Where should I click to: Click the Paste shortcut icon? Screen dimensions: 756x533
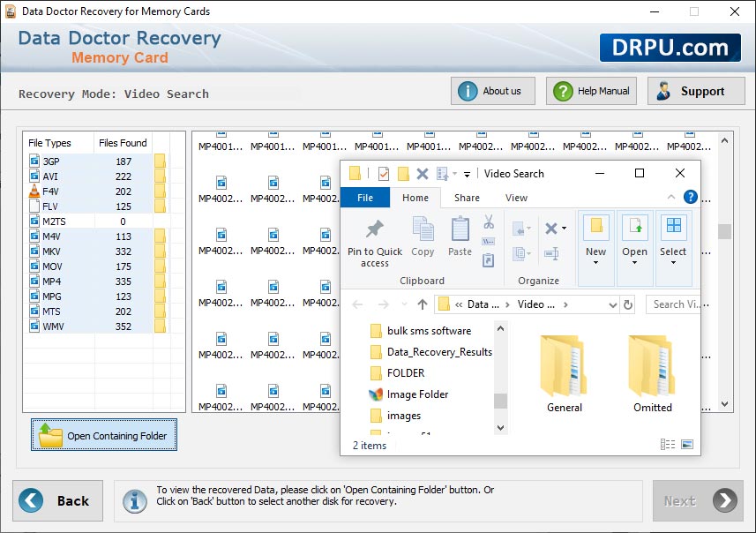(489, 260)
